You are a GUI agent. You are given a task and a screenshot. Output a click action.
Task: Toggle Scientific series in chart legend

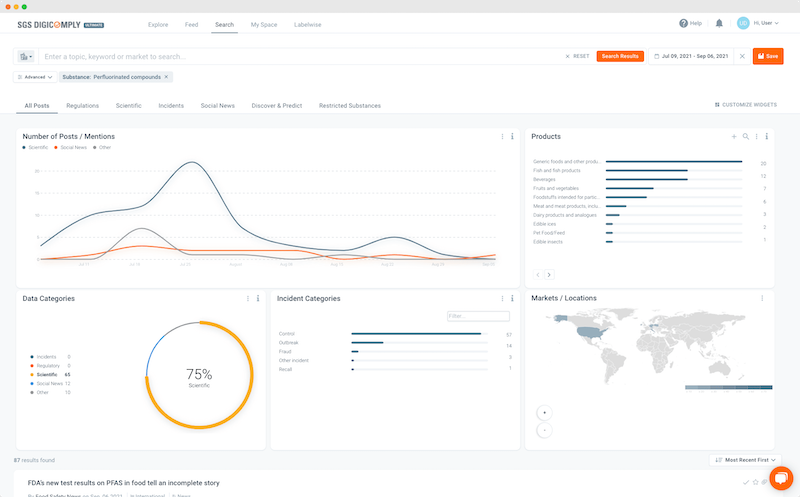35,147
